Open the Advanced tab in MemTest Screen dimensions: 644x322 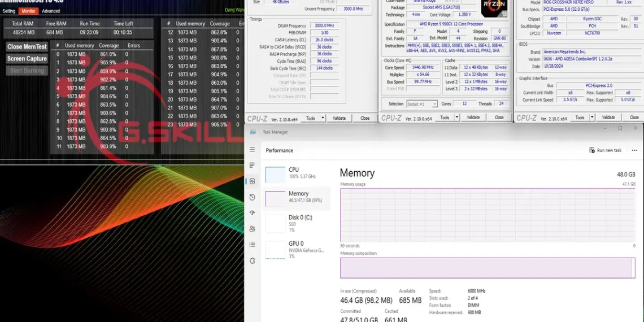[x=51, y=11]
